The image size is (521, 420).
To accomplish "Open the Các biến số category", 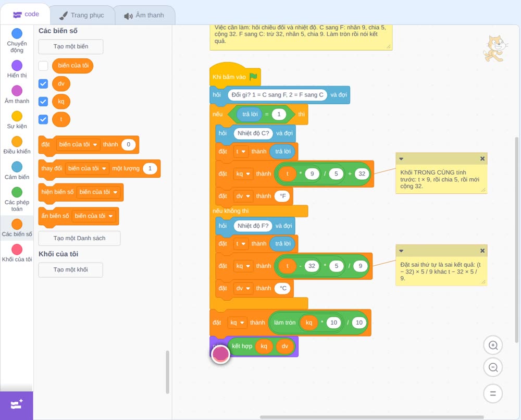I will pos(17,228).
